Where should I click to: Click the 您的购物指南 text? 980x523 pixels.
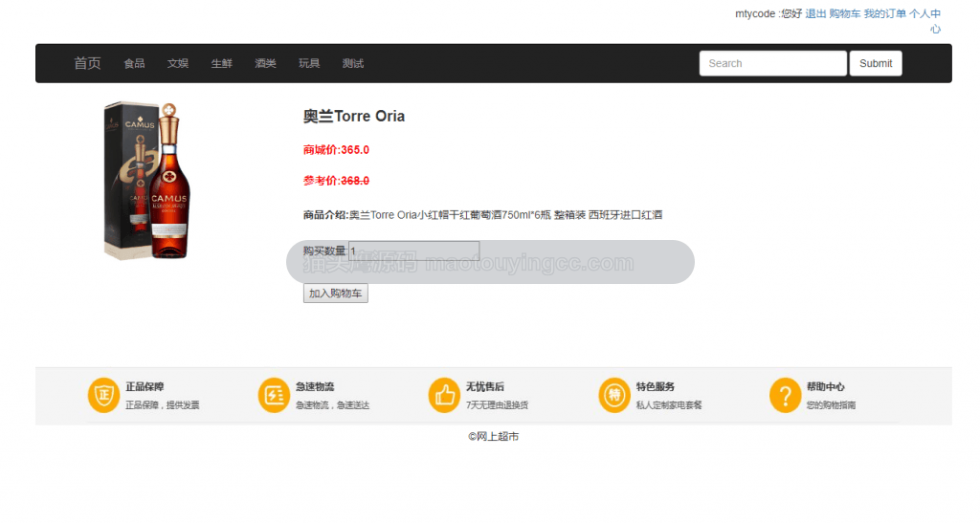(832, 405)
